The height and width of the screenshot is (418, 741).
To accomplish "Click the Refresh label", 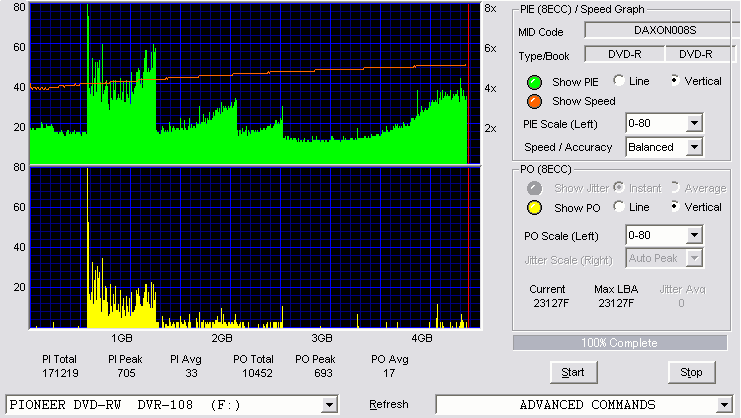I will [x=388, y=405].
